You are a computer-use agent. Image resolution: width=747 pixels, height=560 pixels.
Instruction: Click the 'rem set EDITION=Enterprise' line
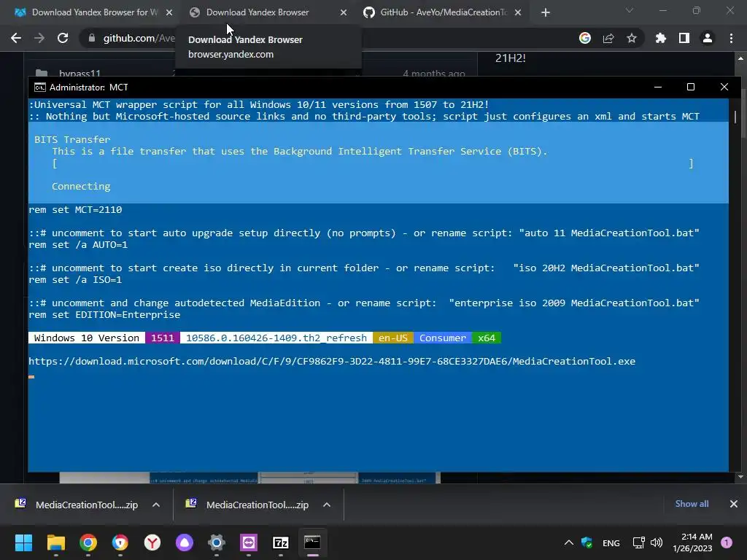point(104,315)
